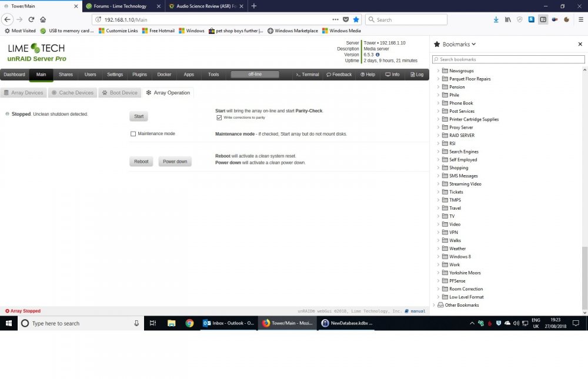Viewport: 588px width, 379px height.
Task: Expand the Newsgroups bookmark folder
Action: pos(438,71)
